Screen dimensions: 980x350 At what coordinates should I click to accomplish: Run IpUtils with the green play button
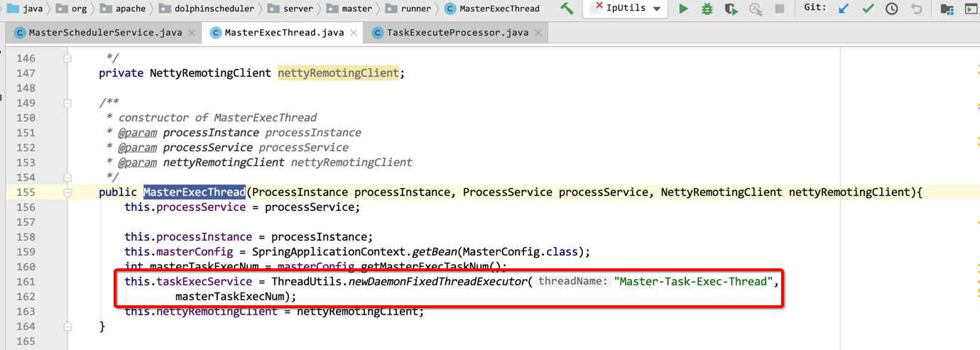683,9
